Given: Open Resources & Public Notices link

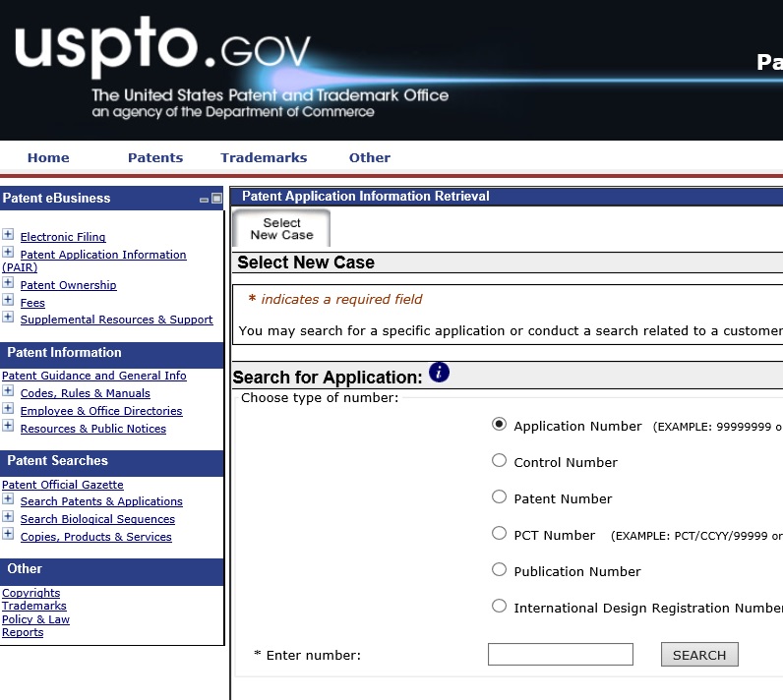Looking at the screenshot, I should (92, 429).
